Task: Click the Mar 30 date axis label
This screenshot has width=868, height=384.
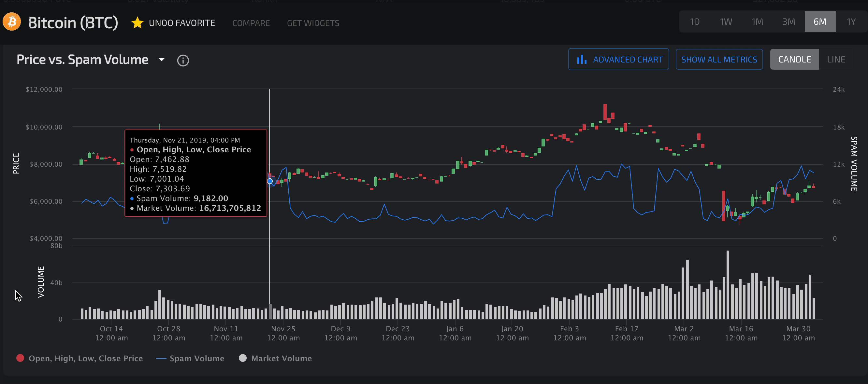Action: click(799, 333)
